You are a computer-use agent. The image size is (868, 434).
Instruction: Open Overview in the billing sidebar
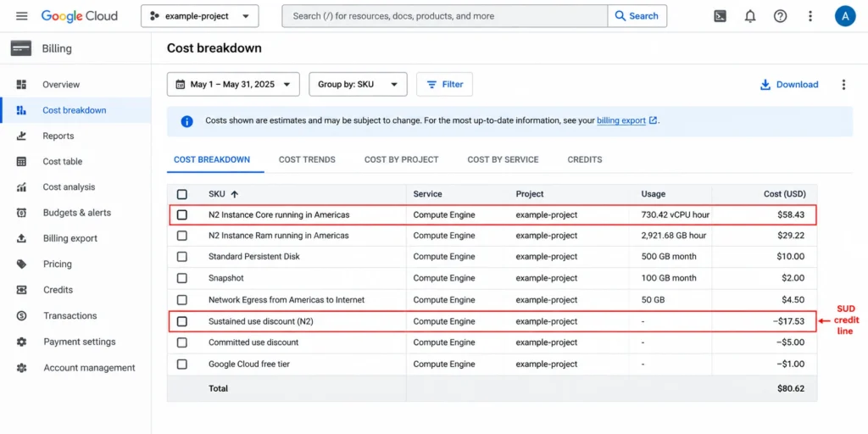pyautogui.click(x=61, y=85)
